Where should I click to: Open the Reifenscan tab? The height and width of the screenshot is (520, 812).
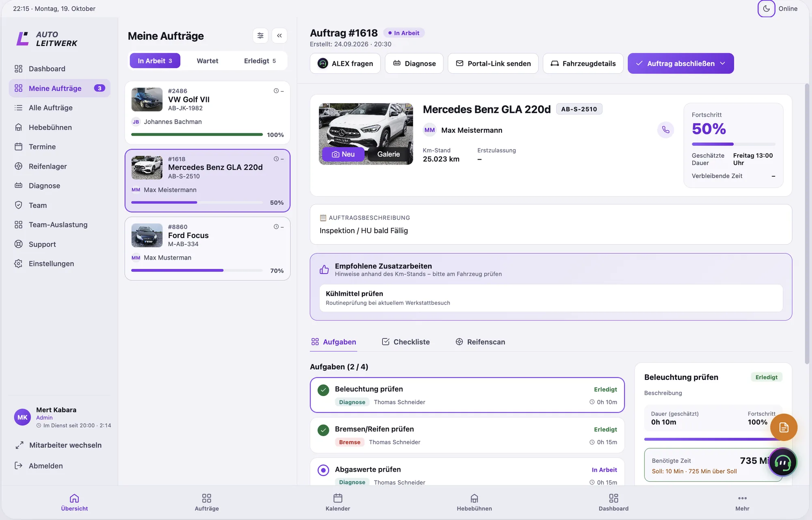(480, 342)
